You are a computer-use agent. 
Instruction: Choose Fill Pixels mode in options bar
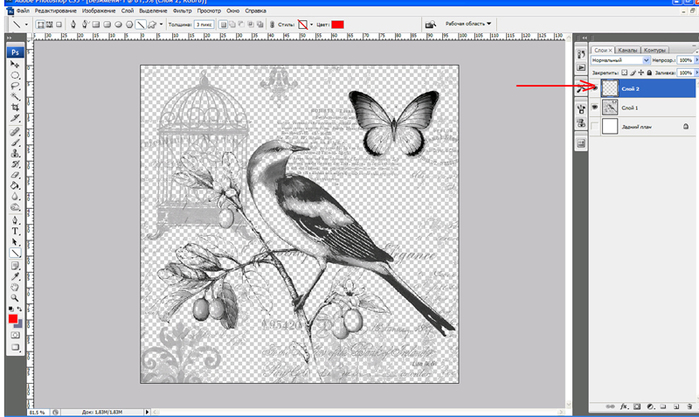(58, 25)
